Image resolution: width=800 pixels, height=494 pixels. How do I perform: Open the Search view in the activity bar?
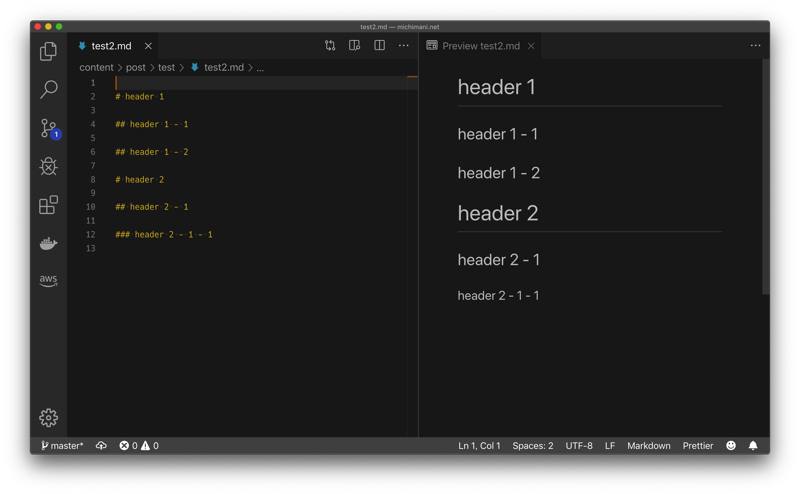pos(48,89)
